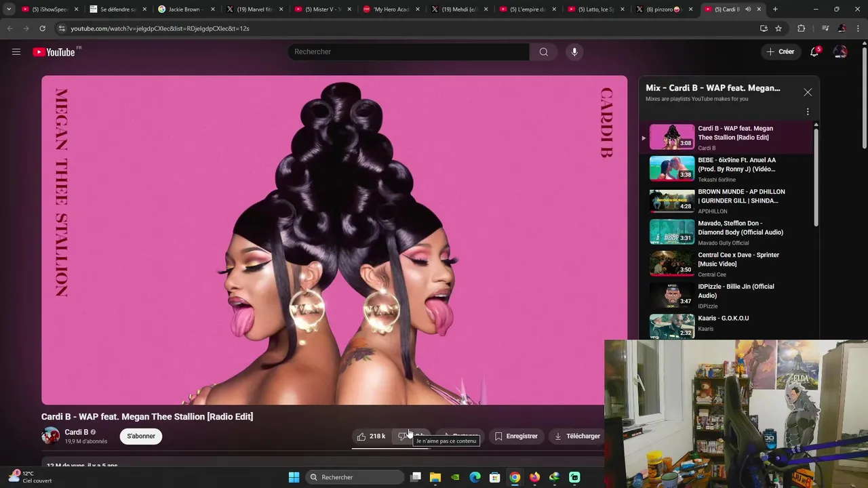Download video with the Télécharger button

pos(577,436)
